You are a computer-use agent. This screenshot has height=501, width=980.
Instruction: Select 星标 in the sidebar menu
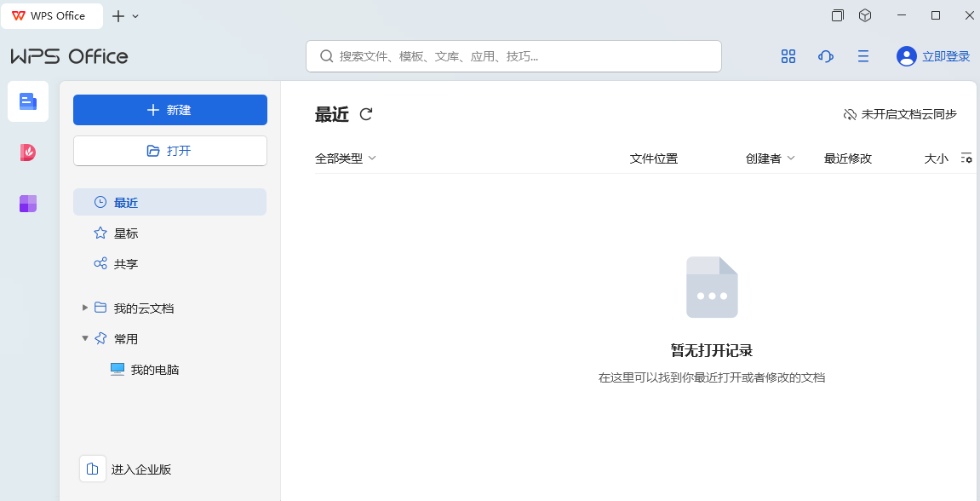124,233
